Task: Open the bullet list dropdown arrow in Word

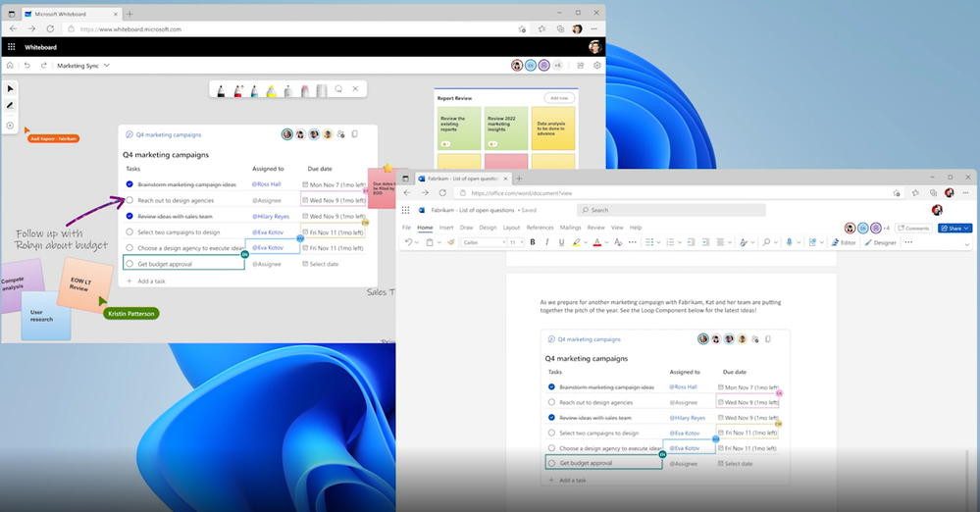Action: pos(659,242)
